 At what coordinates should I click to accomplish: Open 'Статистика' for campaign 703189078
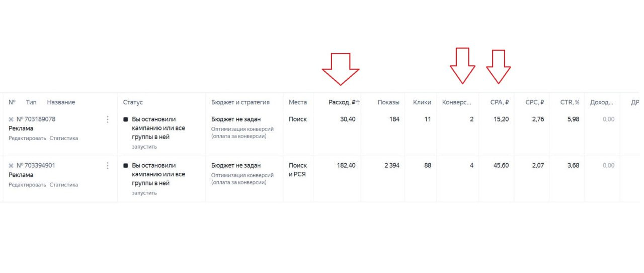click(x=63, y=139)
